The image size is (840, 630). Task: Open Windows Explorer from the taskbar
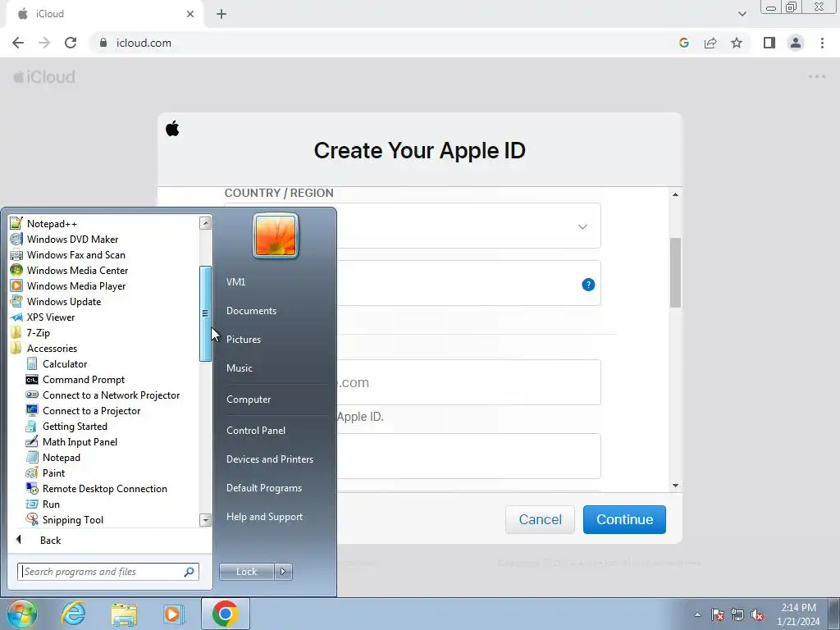pyautogui.click(x=124, y=614)
